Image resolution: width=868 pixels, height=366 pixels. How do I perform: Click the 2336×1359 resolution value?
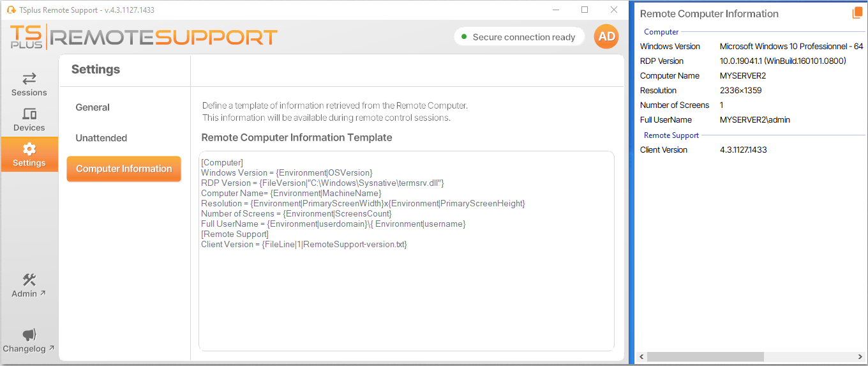point(741,90)
